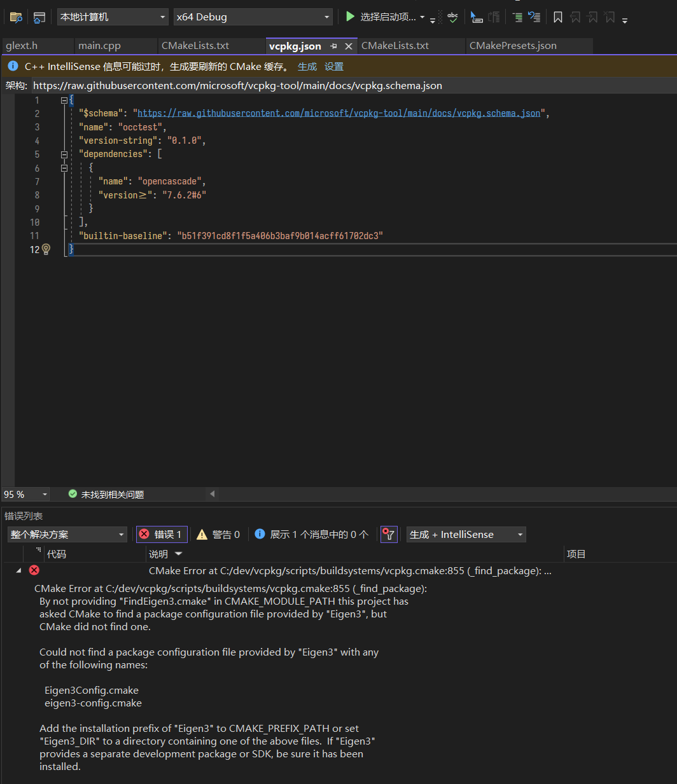Toggle the 警告 0 filter in Error List
The height and width of the screenshot is (784, 677).
point(218,534)
